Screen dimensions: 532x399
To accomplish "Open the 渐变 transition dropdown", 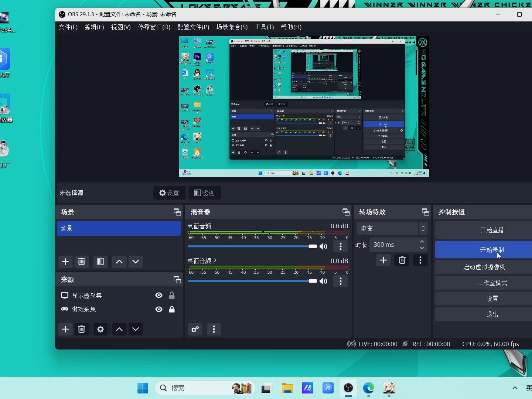I will click(x=392, y=228).
